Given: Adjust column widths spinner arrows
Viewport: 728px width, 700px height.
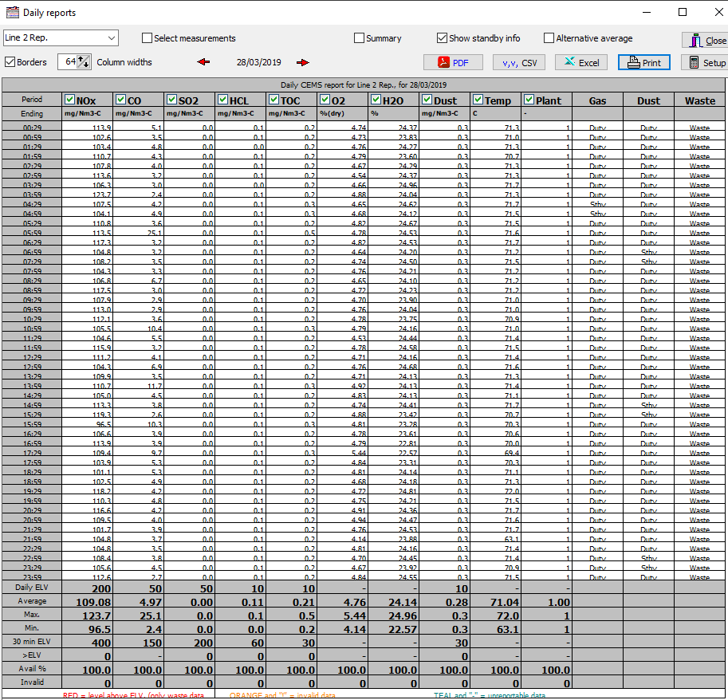Looking at the screenshot, I should pyautogui.click(x=84, y=62).
